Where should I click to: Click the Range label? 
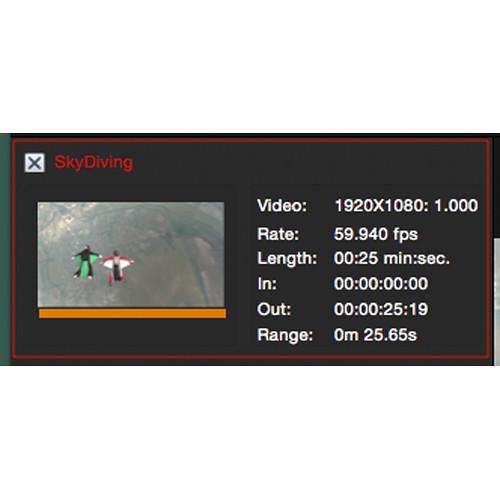point(285,335)
